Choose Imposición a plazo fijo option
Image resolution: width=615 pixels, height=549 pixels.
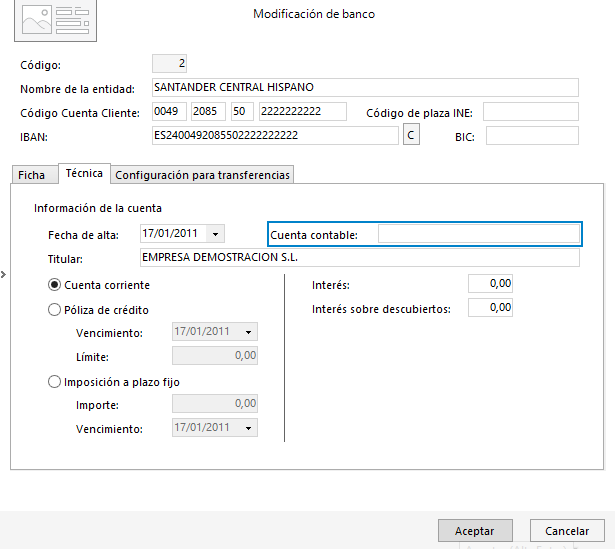[55, 381]
